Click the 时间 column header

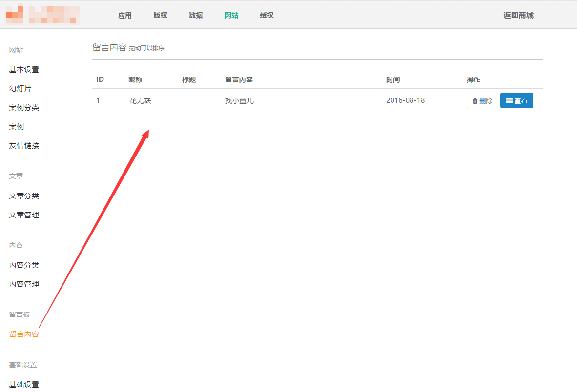[393, 80]
